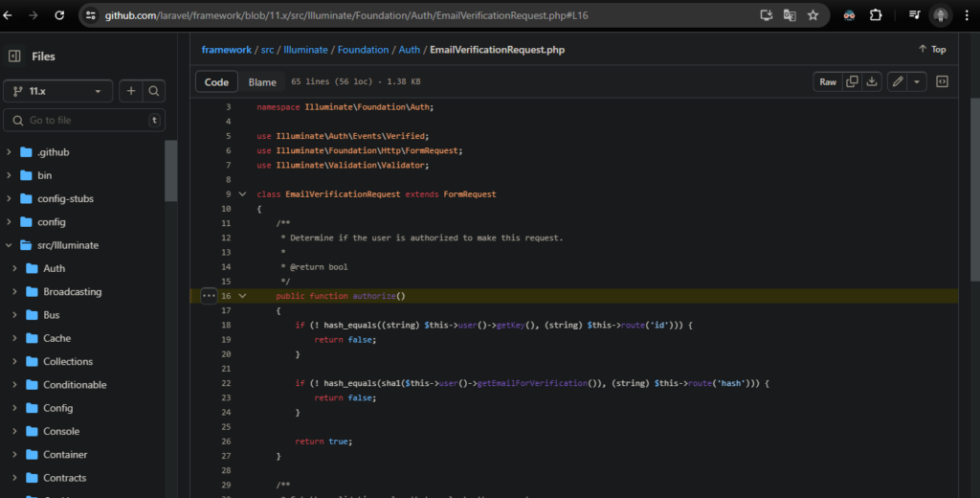This screenshot has height=498, width=980.
Task: Click the file tree scrollbar
Action: pyautogui.click(x=170, y=170)
